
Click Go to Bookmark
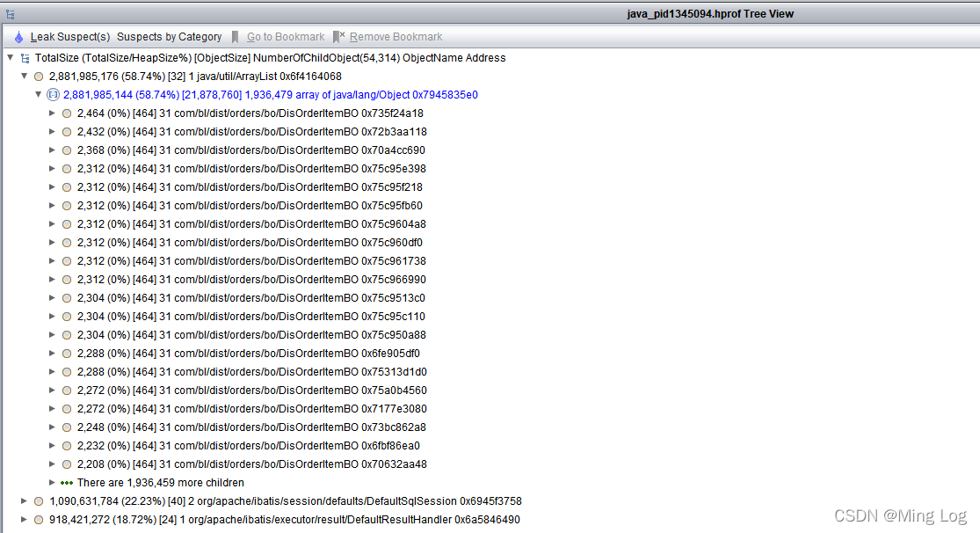coord(286,37)
